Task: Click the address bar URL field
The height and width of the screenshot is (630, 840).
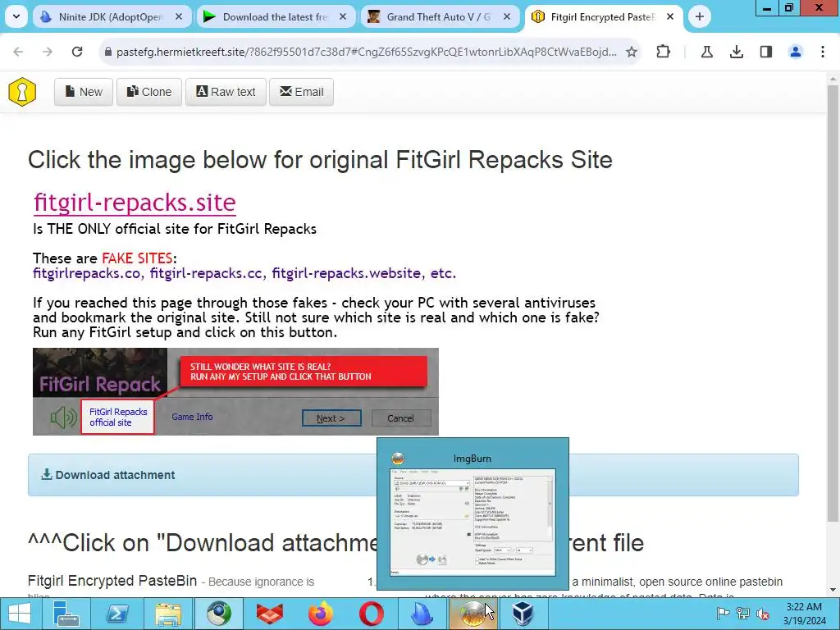Action: coord(367,52)
